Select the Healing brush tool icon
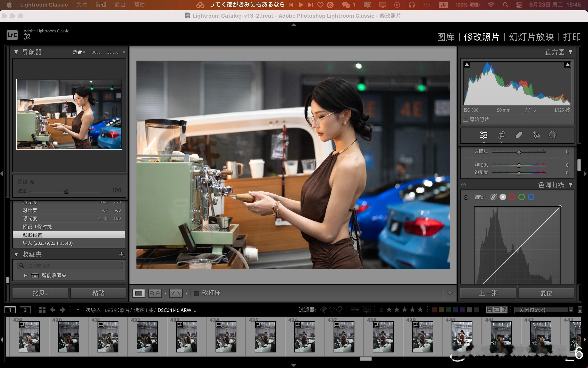The width and height of the screenshot is (588, 368). tap(519, 135)
